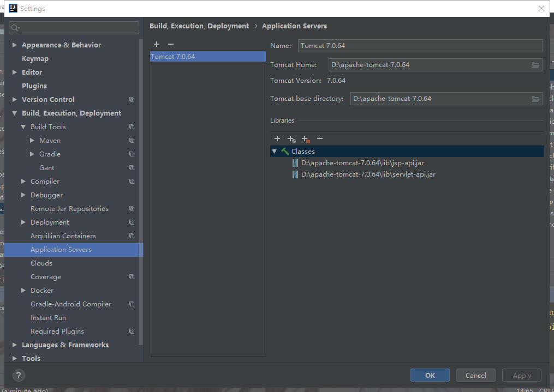554x392 pixels.
Task: Browse Tomcat base directory with folder icon
Action: 536,99
